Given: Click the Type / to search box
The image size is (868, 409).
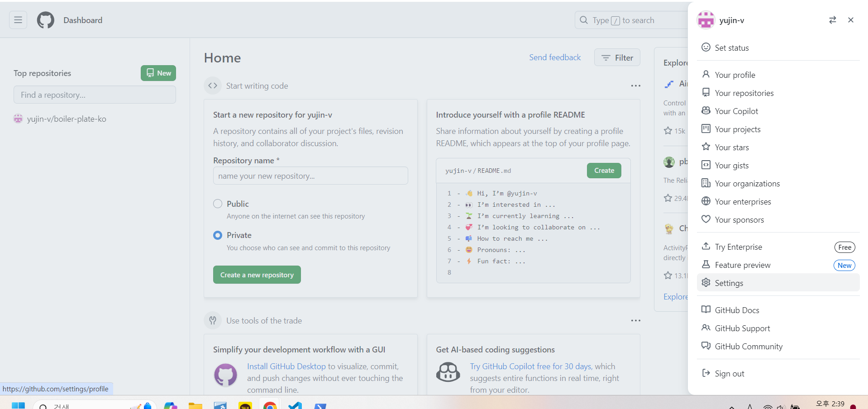Looking at the screenshot, I should [631, 20].
